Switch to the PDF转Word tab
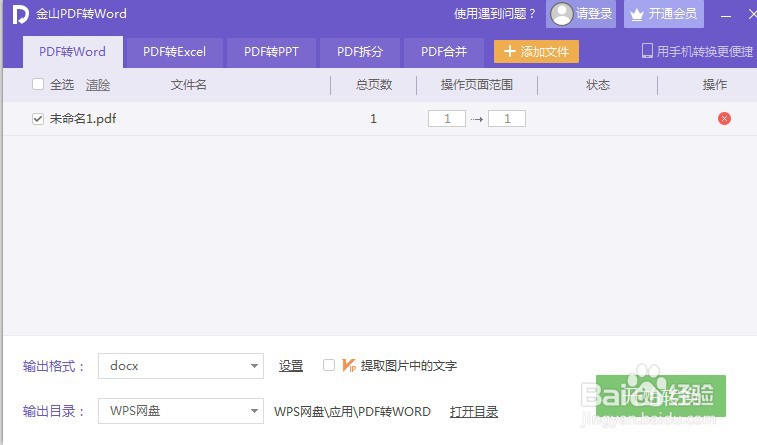Viewport: 757px width, 445px height. pos(72,52)
